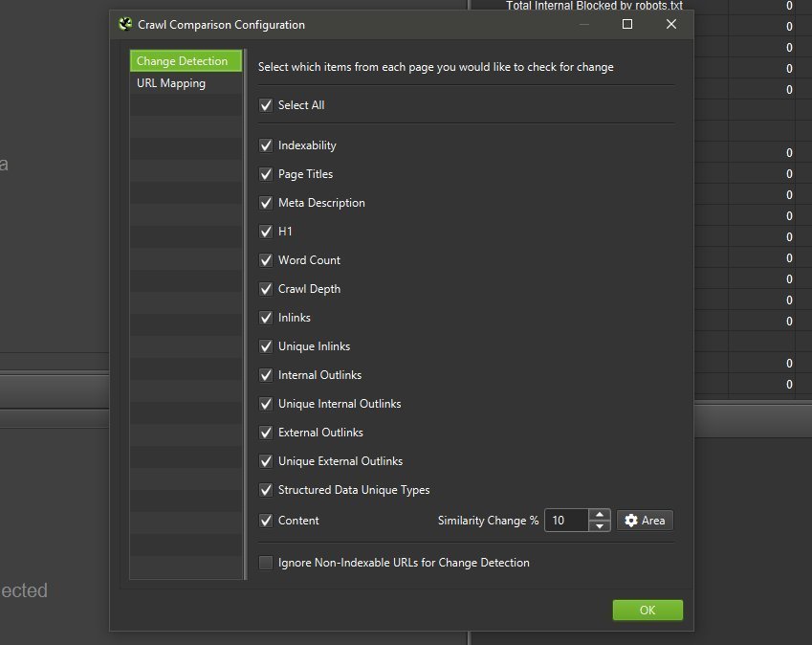Click the down arrow to decrease Similarity Change %

pos(601,525)
